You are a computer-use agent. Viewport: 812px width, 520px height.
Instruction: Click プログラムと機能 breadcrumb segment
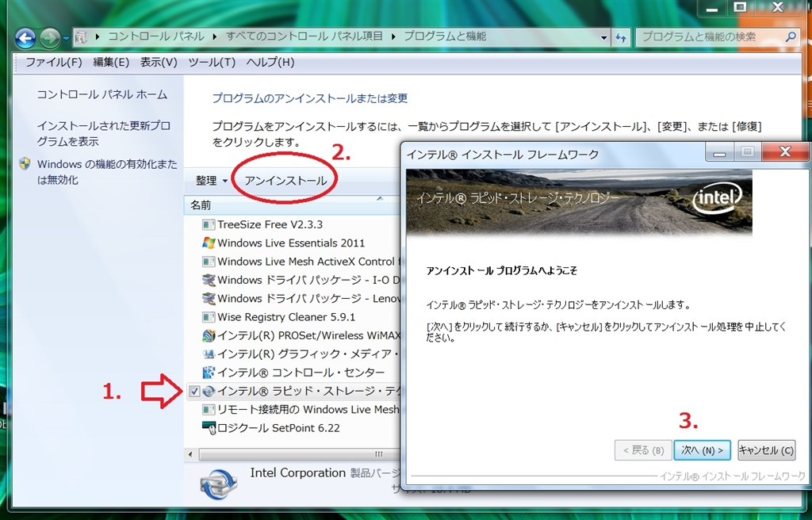point(445,36)
